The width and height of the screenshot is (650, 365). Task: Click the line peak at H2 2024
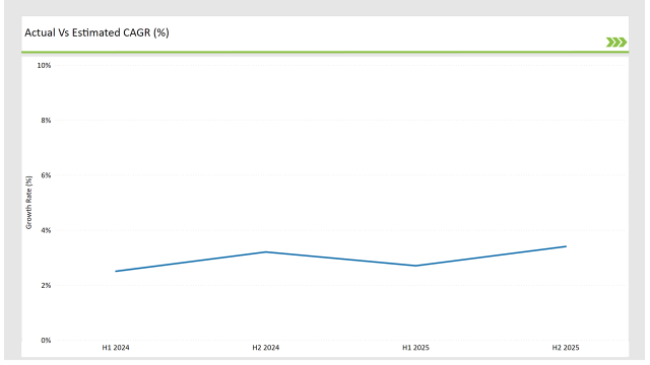[x=266, y=252]
